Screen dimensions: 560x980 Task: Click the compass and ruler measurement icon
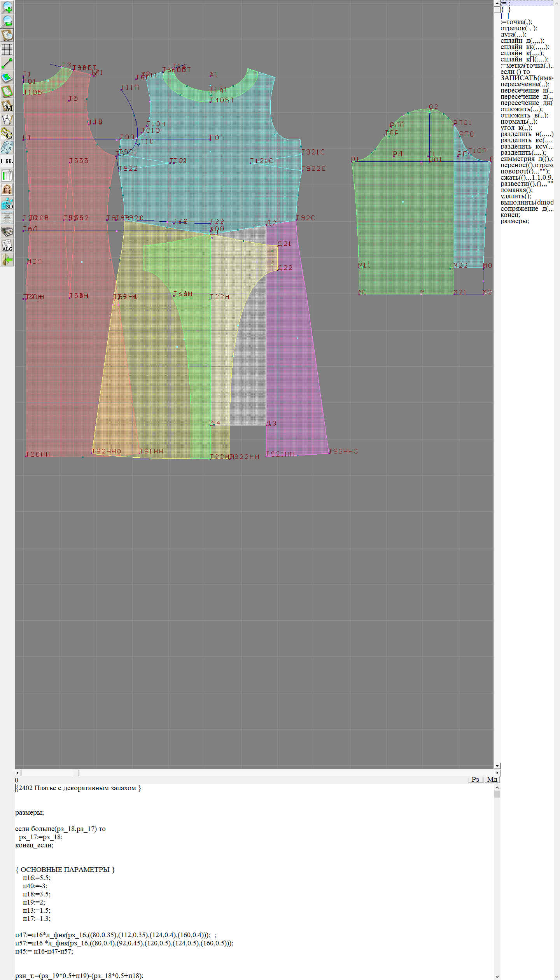click(7, 119)
